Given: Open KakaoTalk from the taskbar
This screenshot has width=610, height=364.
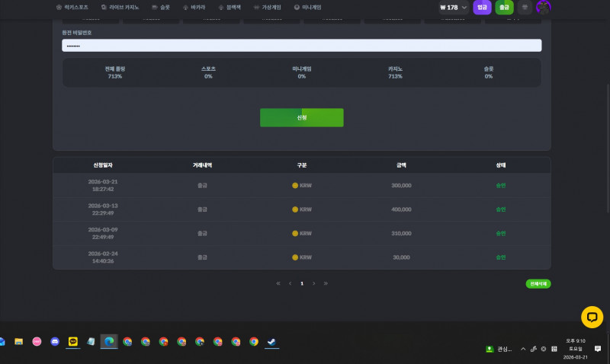Looking at the screenshot, I should [73, 342].
